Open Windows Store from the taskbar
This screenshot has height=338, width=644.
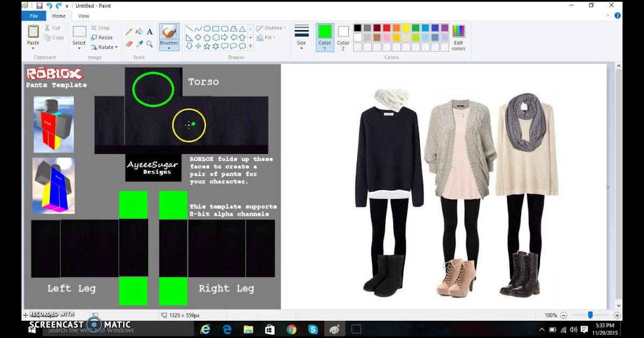[x=269, y=329]
